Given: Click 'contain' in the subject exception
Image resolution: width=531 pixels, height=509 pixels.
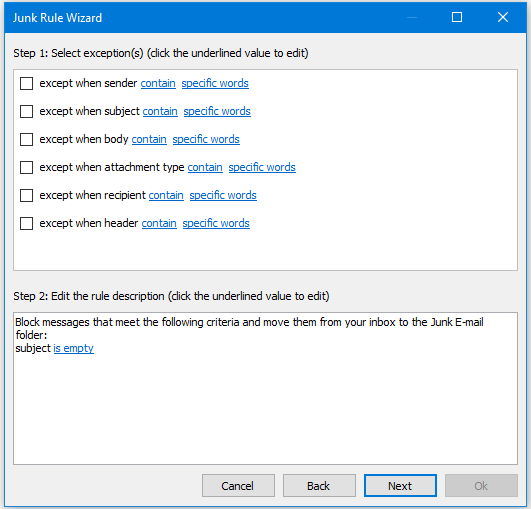Looking at the screenshot, I should [160, 111].
